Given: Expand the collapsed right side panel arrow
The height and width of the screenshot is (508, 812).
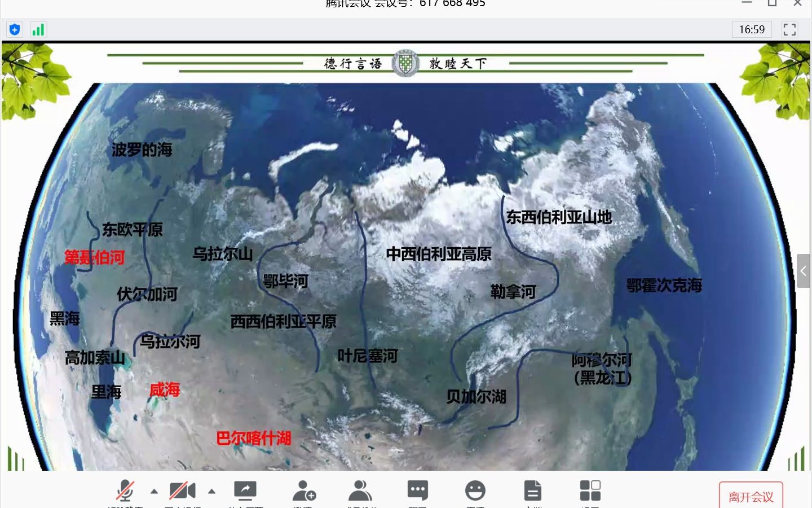Looking at the screenshot, I should point(804,271).
